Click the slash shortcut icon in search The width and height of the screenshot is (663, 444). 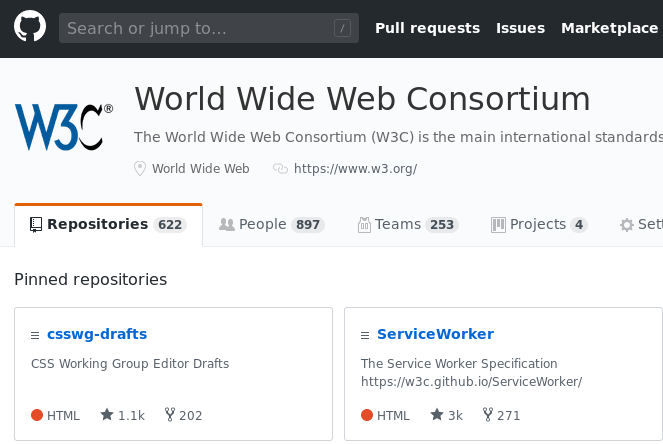coord(342,29)
